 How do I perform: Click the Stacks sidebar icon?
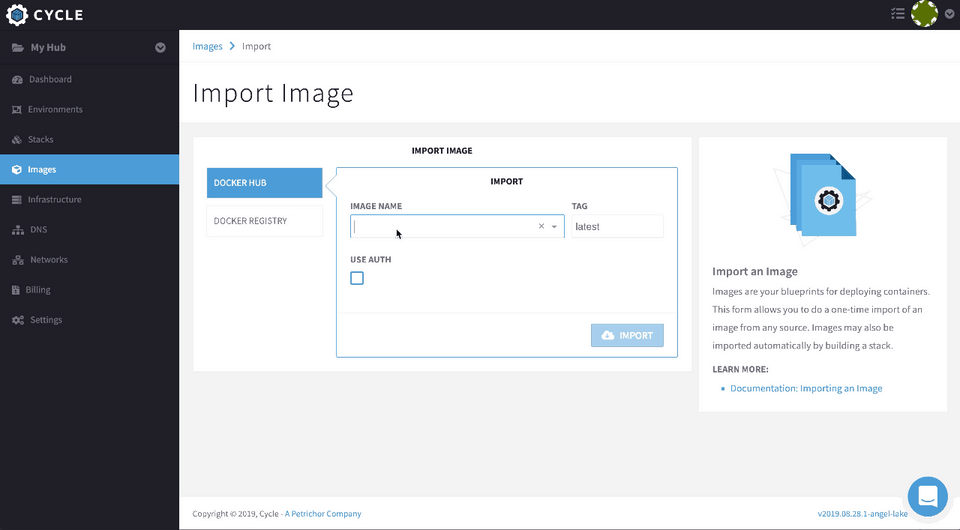coord(17,140)
